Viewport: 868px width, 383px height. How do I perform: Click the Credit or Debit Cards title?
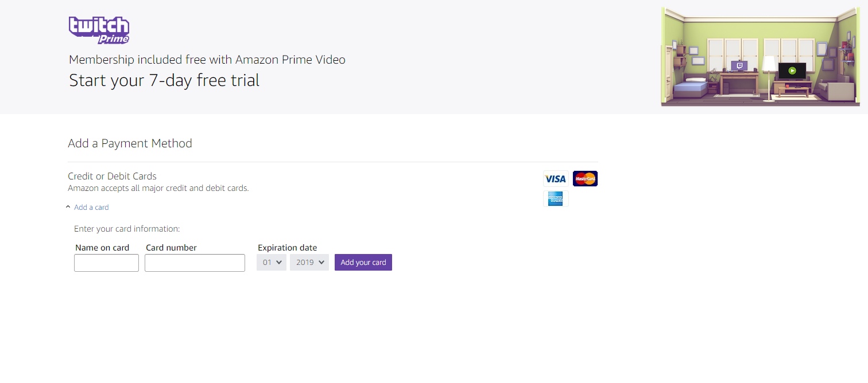(112, 176)
